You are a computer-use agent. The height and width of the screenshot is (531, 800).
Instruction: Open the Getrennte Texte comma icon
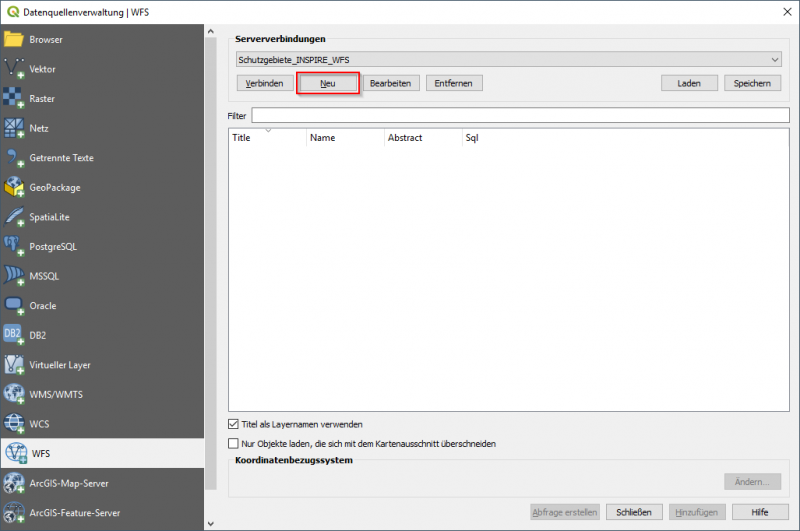coord(14,158)
